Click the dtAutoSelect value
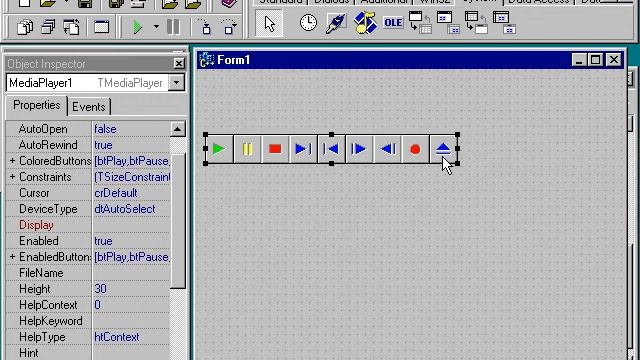640x360 pixels. click(125, 209)
